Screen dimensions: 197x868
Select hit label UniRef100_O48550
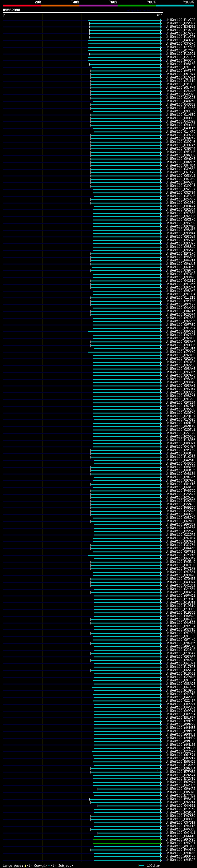click(x=180, y=463)
